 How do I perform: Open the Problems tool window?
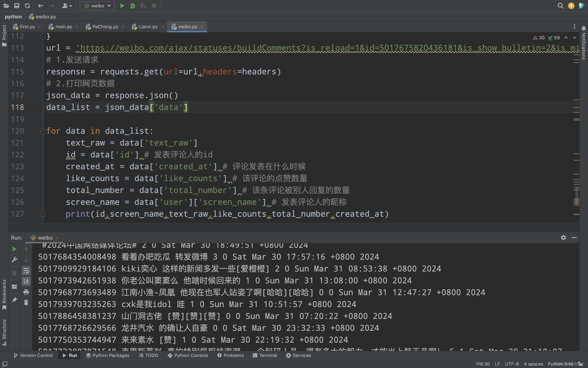point(231,355)
